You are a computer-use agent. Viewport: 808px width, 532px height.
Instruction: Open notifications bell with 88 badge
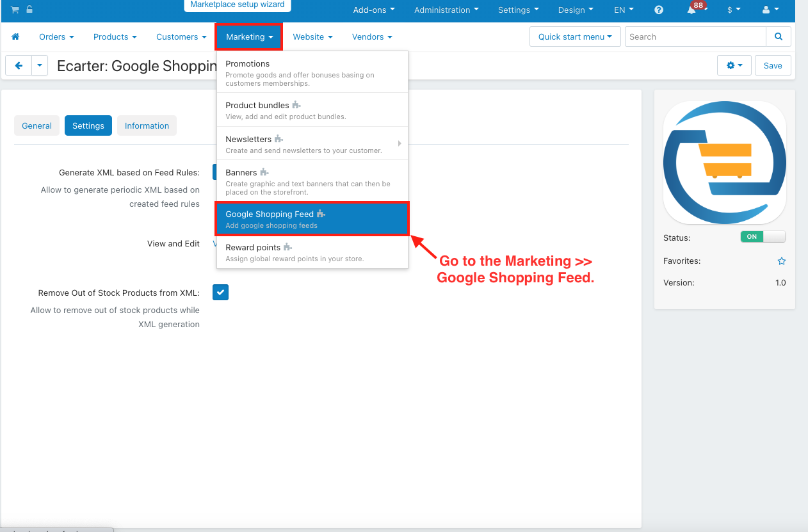coord(691,10)
